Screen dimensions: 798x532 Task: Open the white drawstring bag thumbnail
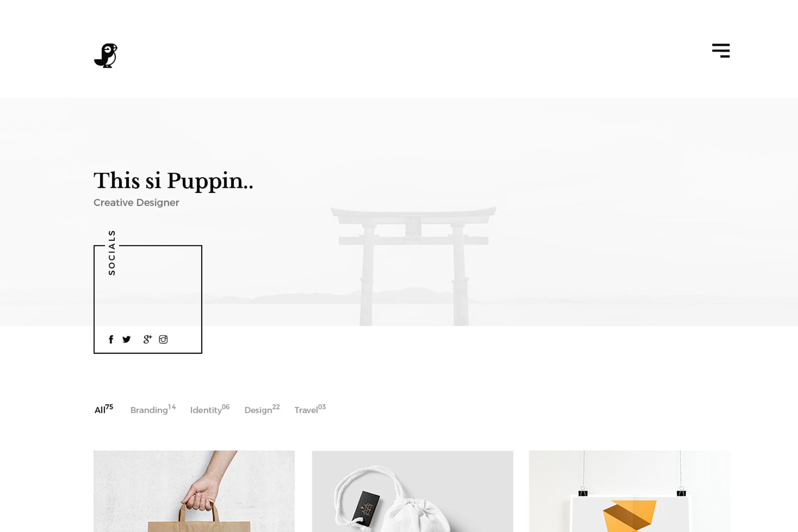tap(413, 491)
